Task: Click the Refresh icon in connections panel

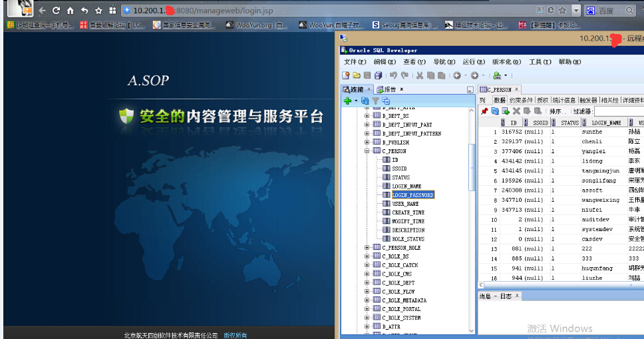Action: coord(365,101)
